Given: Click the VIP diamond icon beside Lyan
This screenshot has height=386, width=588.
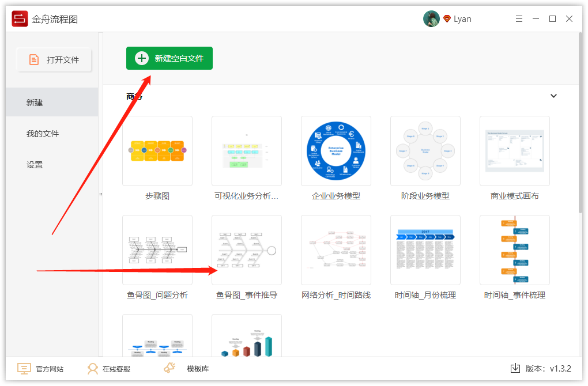Looking at the screenshot, I should (447, 19).
